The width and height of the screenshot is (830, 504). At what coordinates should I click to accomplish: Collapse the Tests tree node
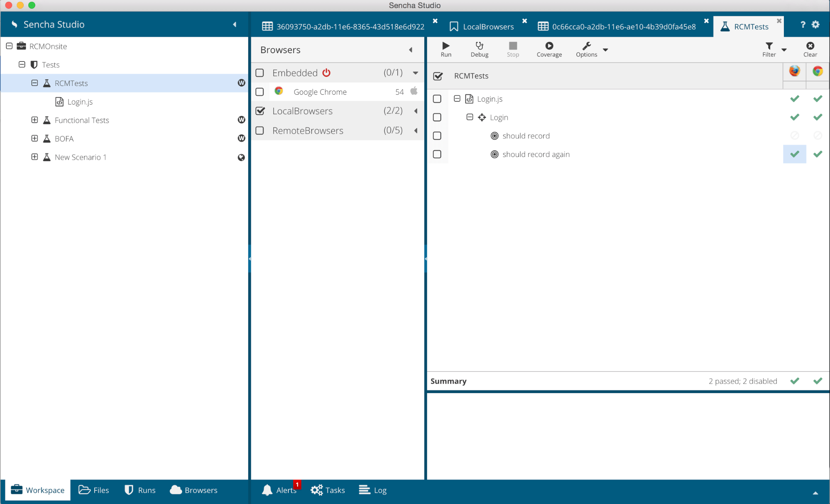click(x=22, y=64)
